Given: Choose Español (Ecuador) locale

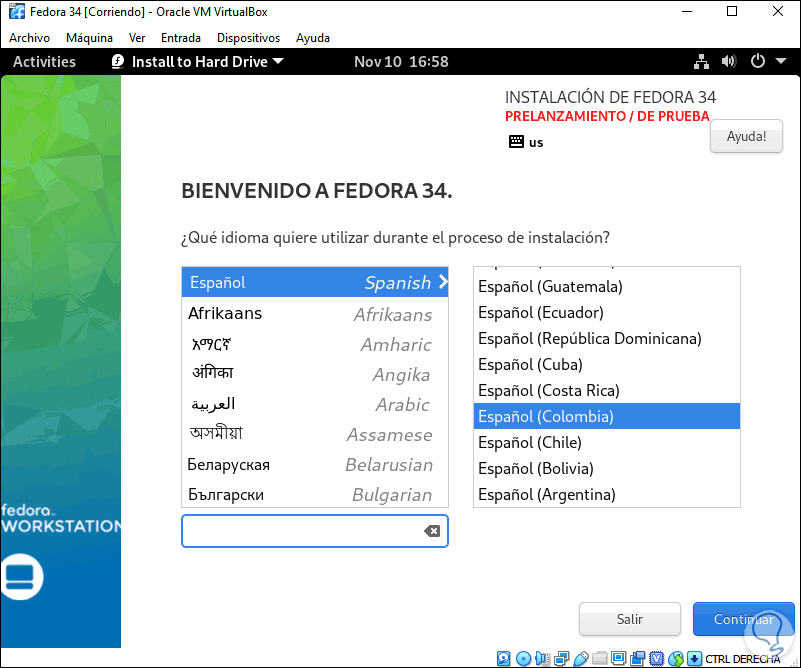Looking at the screenshot, I should (606, 313).
